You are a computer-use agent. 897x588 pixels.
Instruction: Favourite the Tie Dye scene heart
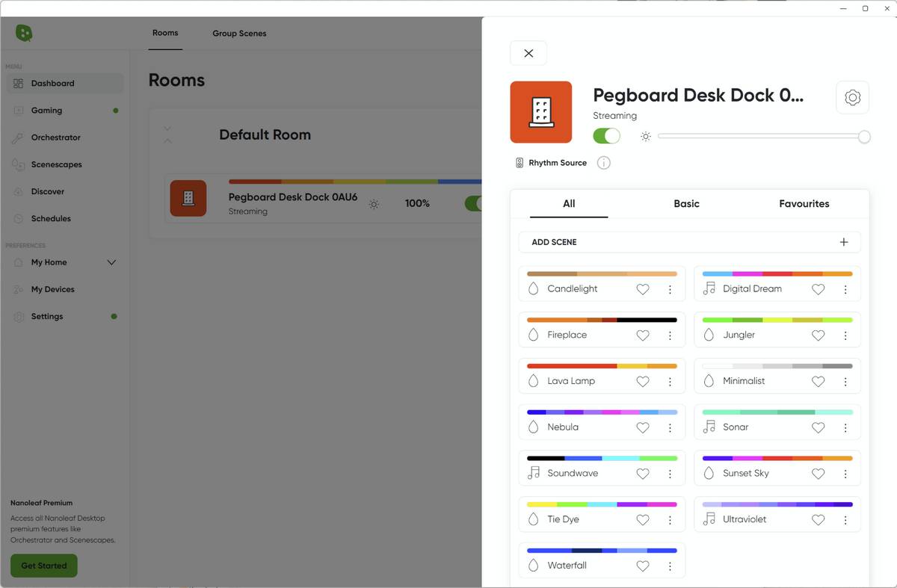pyautogui.click(x=643, y=519)
